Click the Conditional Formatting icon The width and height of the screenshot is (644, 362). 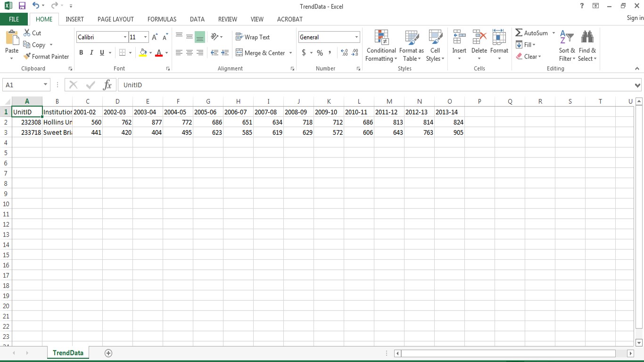point(381,38)
